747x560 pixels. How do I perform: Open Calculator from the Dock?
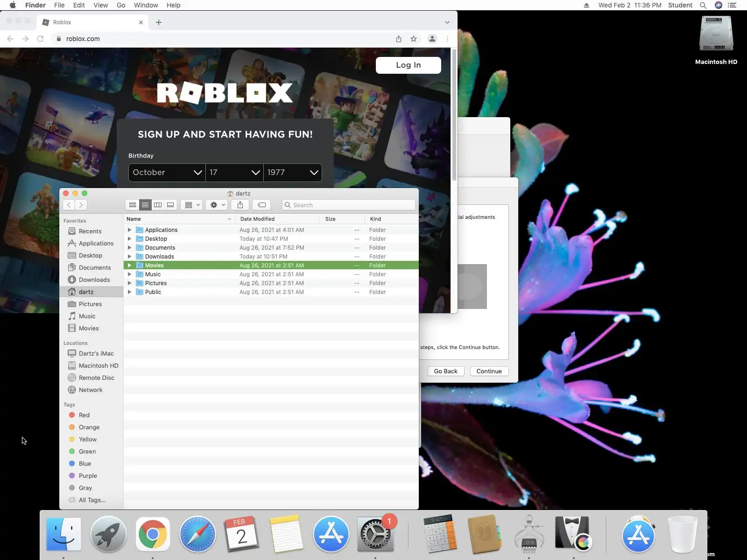pos(439,534)
